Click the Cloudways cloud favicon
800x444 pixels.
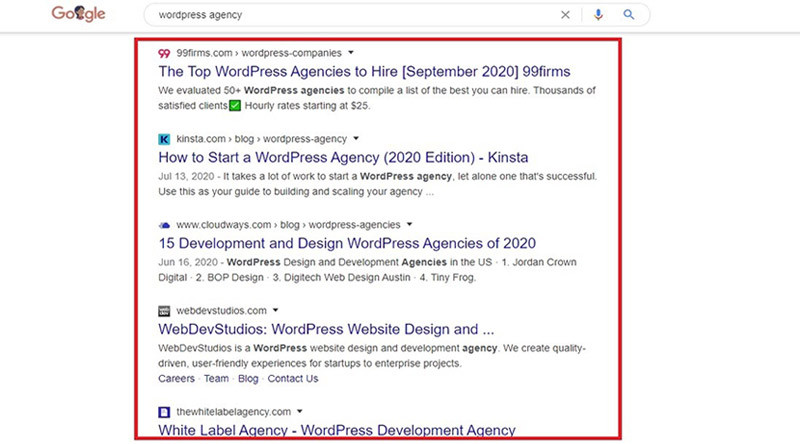coord(164,225)
